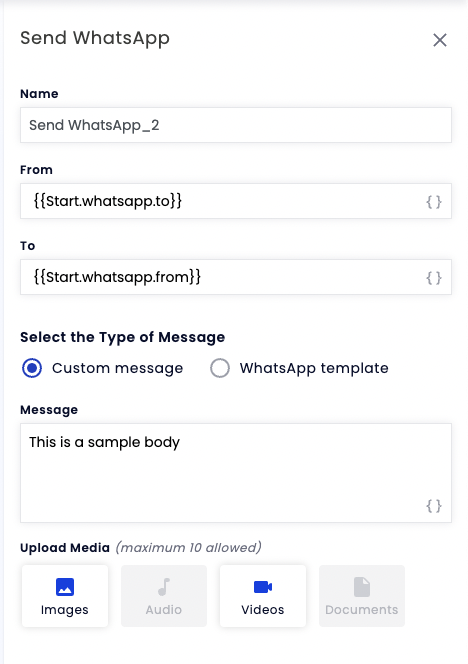Choose WhatsApp template radio option
The height and width of the screenshot is (664, 468).
(220, 368)
